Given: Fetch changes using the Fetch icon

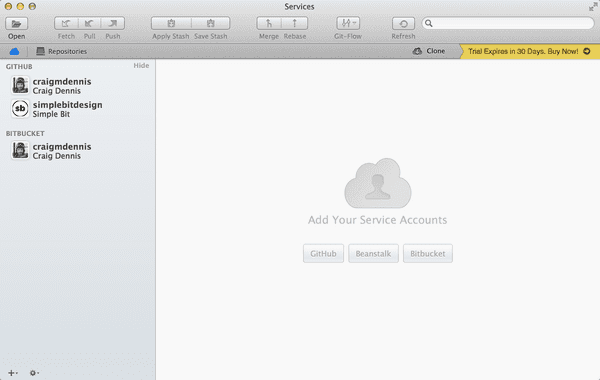Looking at the screenshot, I should [x=66, y=24].
